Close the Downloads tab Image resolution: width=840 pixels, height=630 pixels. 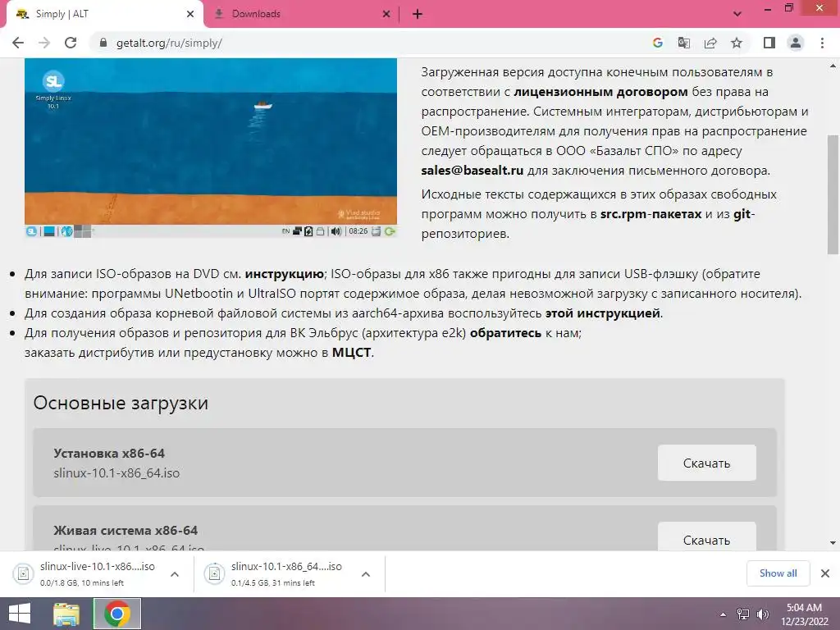click(x=386, y=15)
